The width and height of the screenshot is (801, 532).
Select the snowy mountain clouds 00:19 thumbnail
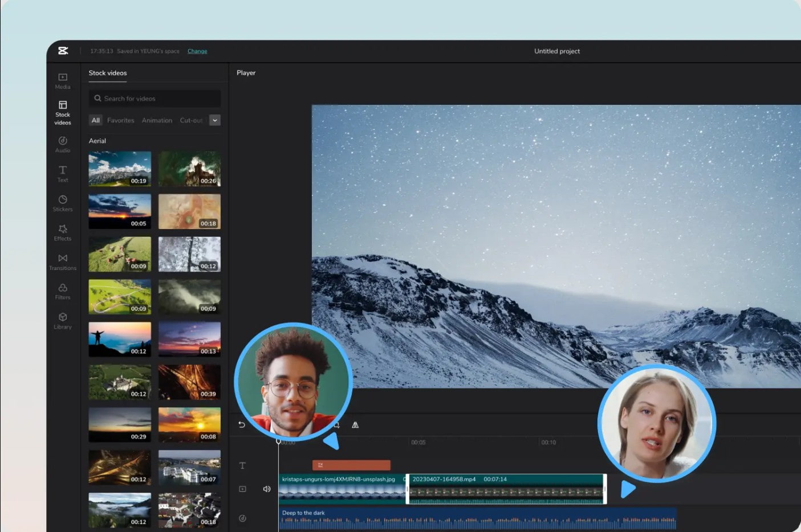pyautogui.click(x=120, y=169)
